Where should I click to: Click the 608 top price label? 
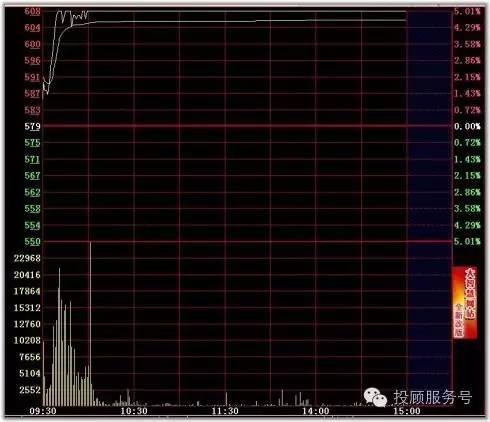tap(32, 11)
